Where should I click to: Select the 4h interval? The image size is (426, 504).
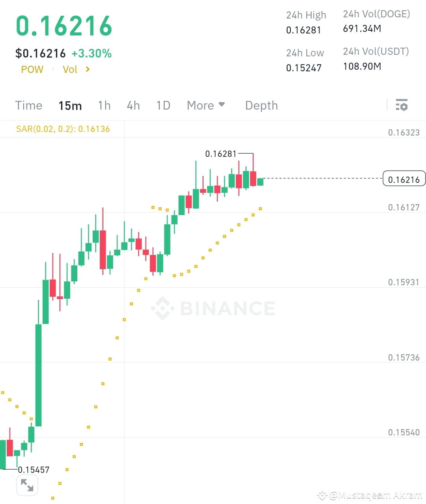pos(133,105)
